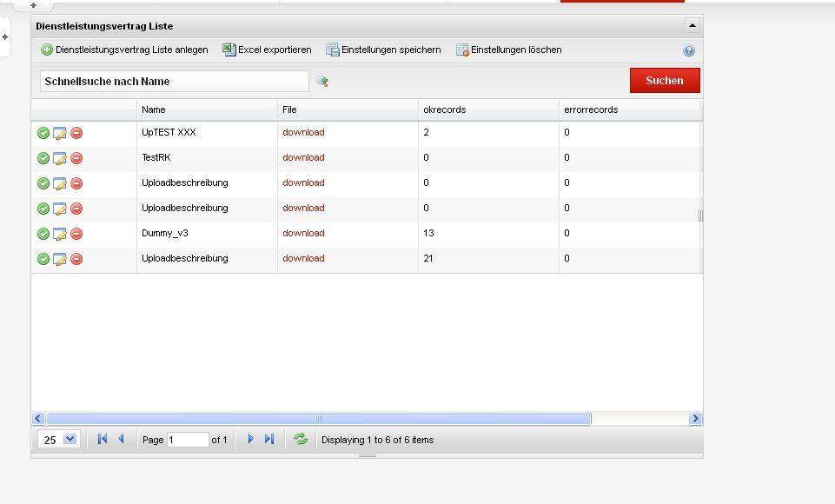Download file for UpTEST XXX
This screenshot has height=504, width=835.
pos(303,132)
